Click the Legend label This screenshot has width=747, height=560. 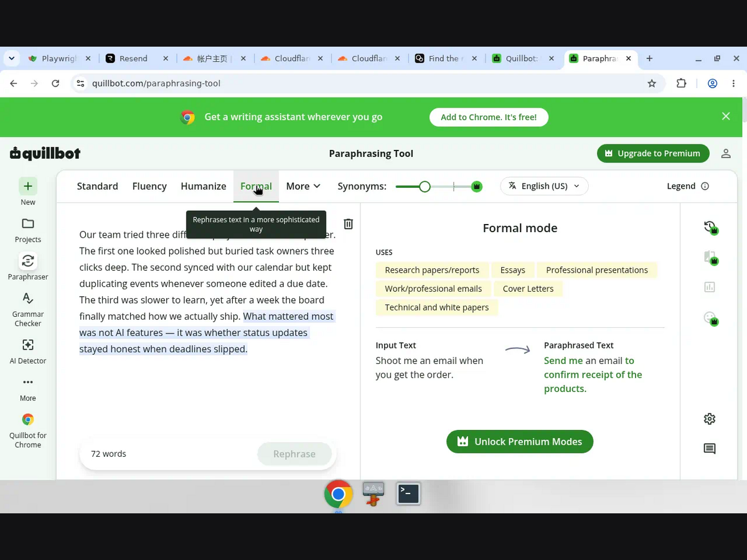[681, 186]
